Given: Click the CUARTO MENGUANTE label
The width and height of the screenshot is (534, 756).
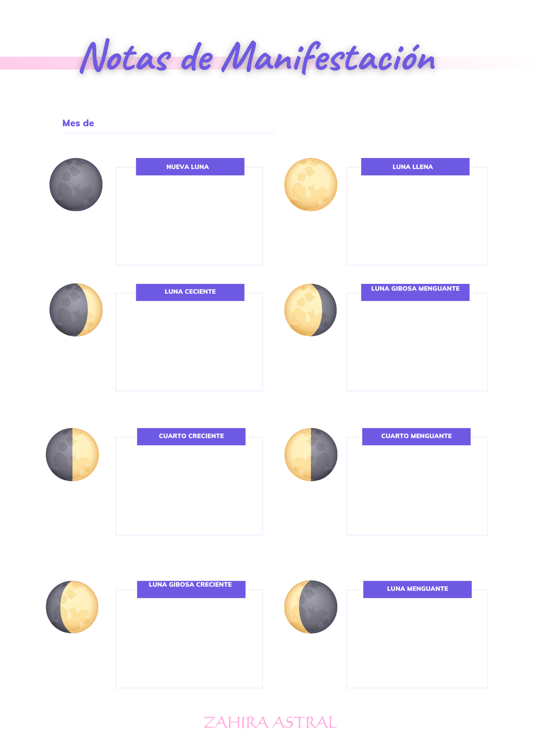Looking at the screenshot, I should tap(416, 437).
